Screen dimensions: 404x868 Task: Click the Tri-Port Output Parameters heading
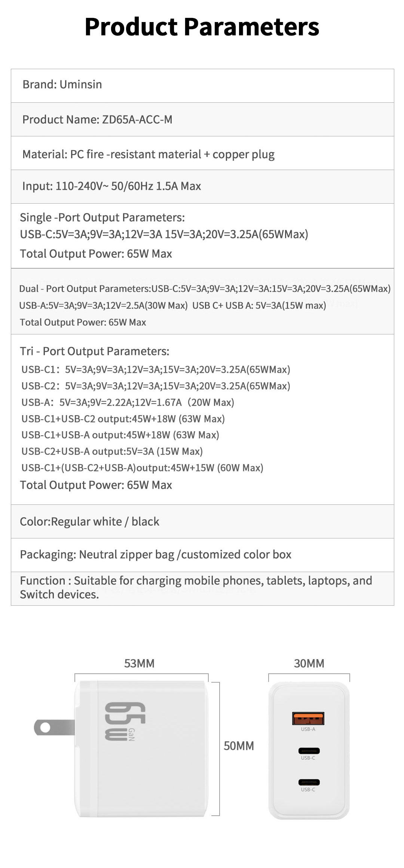click(94, 351)
